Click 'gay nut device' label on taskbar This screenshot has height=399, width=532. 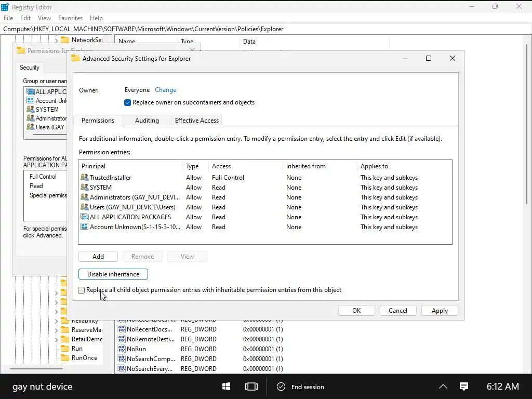tap(43, 387)
